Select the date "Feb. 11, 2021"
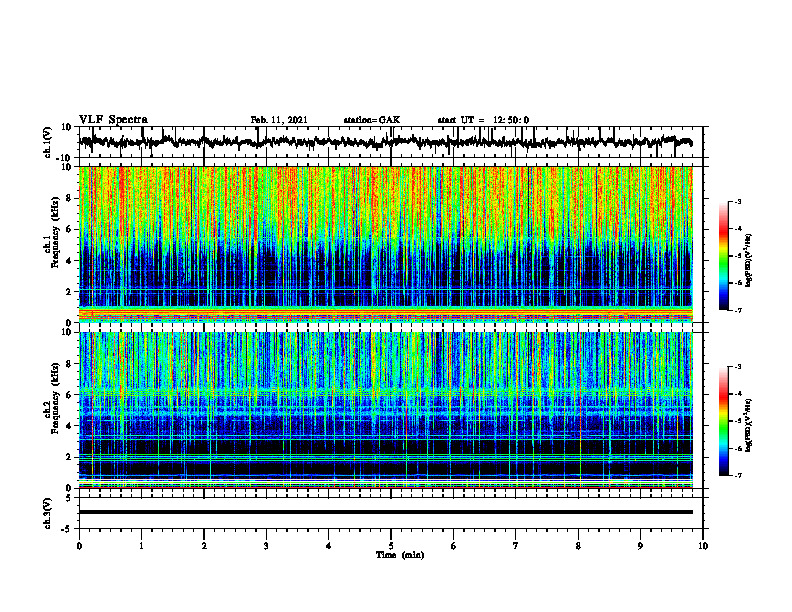This screenshot has width=792, height=612. coord(279,120)
